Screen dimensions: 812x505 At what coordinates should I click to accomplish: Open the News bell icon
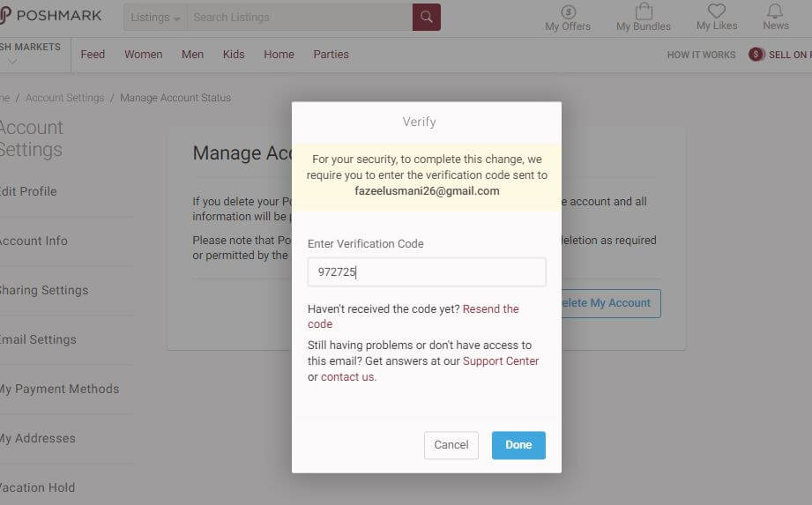[775, 11]
